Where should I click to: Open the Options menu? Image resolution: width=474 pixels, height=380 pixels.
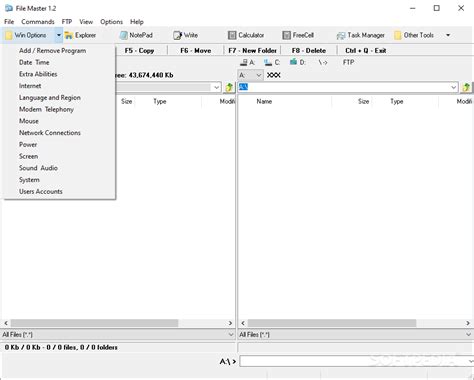(x=111, y=22)
